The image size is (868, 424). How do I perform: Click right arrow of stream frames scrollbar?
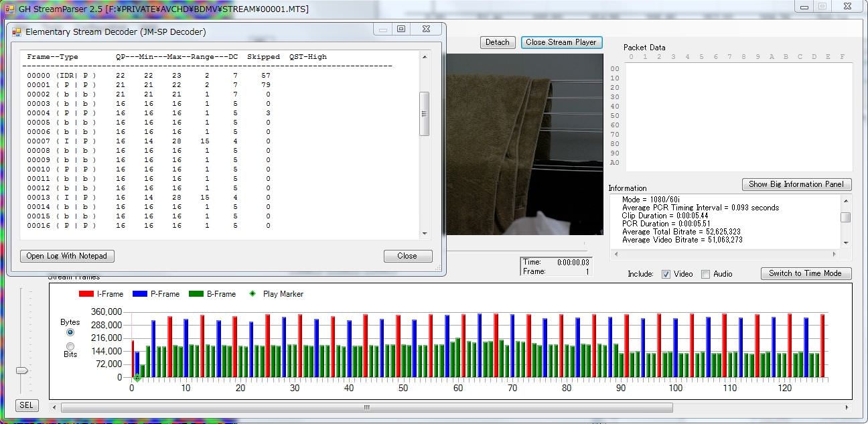click(x=847, y=407)
